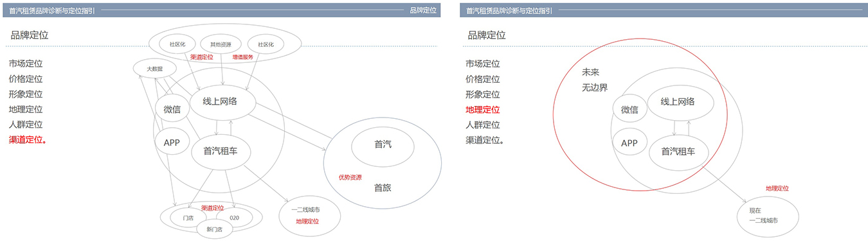Select the red 地理定位 entry in right slide list
Image resolution: width=868 pixels, height=244 pixels.
483,110
